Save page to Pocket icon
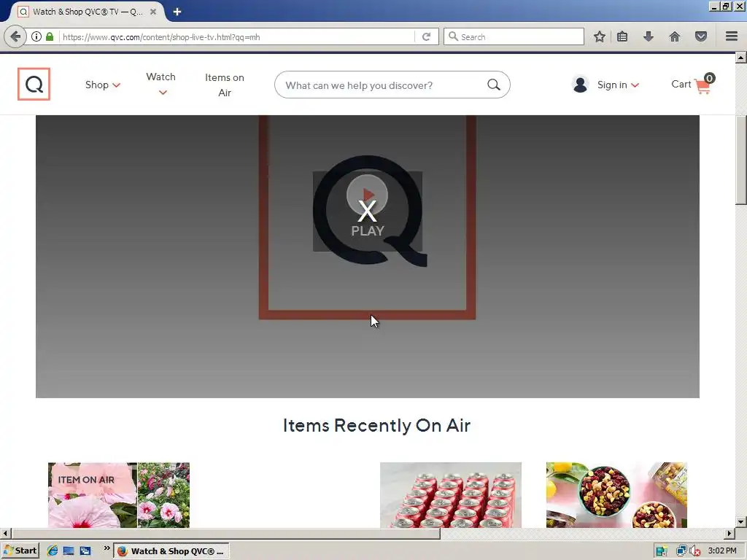 (x=701, y=36)
